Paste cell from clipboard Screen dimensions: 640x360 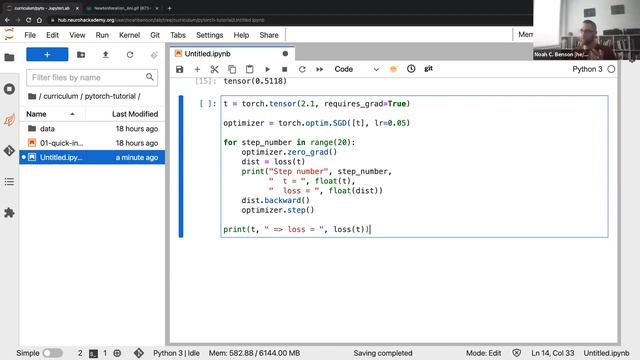tap(249, 69)
